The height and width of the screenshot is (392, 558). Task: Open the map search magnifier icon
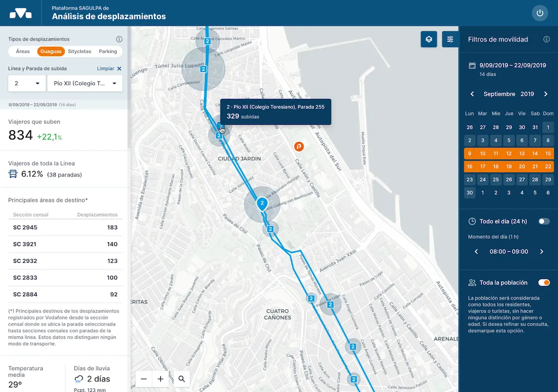click(x=181, y=379)
